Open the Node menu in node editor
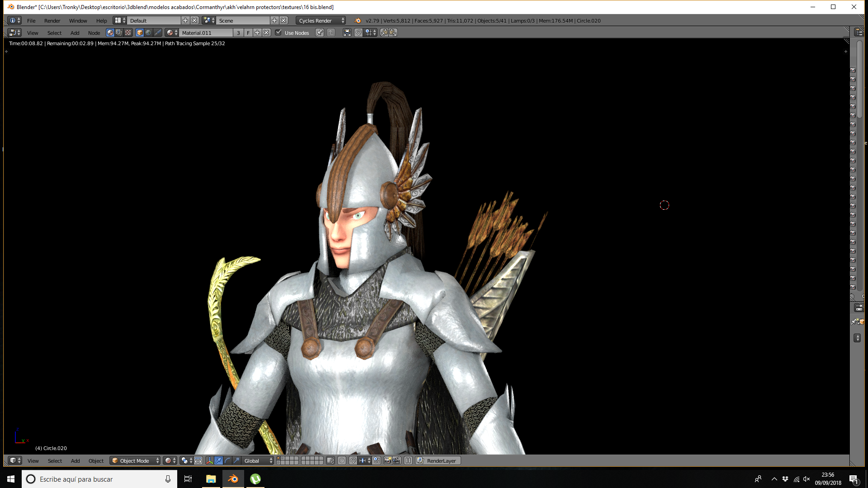Viewport: 868px width, 488px height. tap(94, 33)
